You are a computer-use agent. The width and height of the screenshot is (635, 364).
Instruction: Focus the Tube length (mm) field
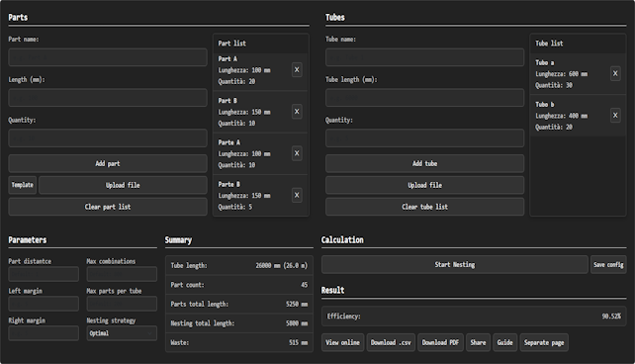pos(425,98)
